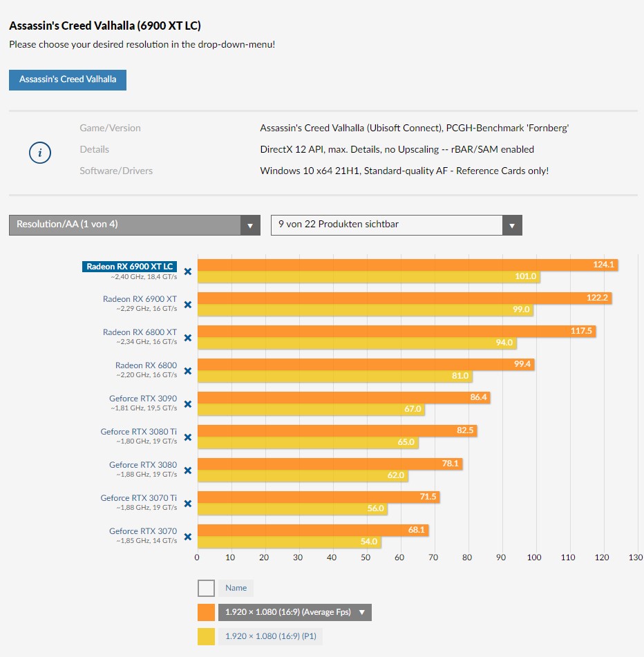Click the Assassin's Creed Valhalla button
Viewport: 644px width, 657px height.
pyautogui.click(x=68, y=79)
